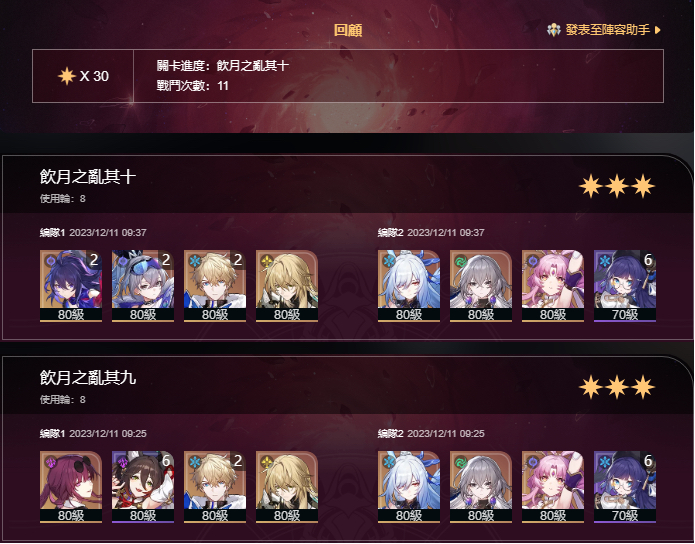Click the 發表至陣容助手 link
The image size is (695, 544).
[x=607, y=30]
